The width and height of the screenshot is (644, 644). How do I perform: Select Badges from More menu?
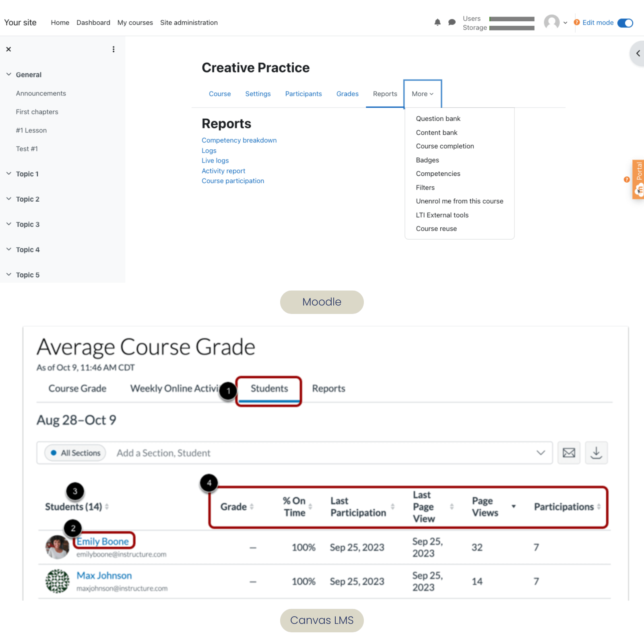427,160
